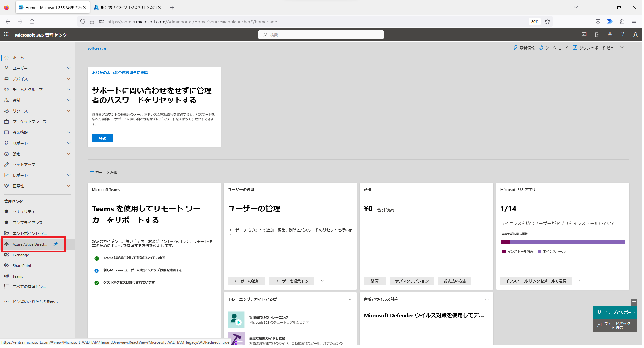Open セットアップ in navigation
The image size is (644, 348).
(24, 165)
